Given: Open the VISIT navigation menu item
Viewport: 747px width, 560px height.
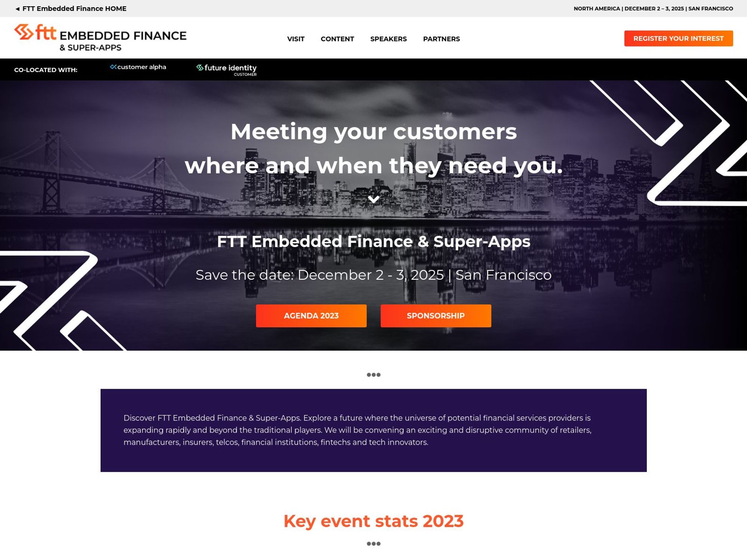Looking at the screenshot, I should tap(296, 39).
